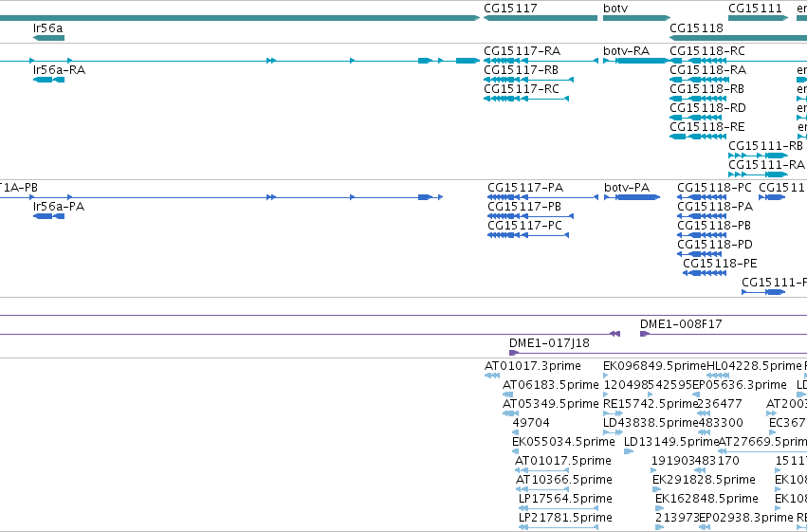807x532 pixels.
Task: Select EST LD43838.5prime
Action: 651,423
